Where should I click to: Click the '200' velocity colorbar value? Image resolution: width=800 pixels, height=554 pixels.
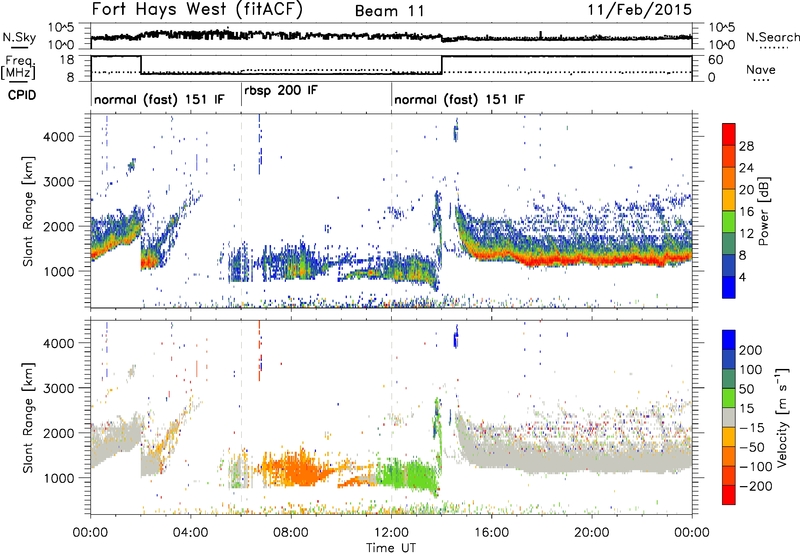[751, 350]
